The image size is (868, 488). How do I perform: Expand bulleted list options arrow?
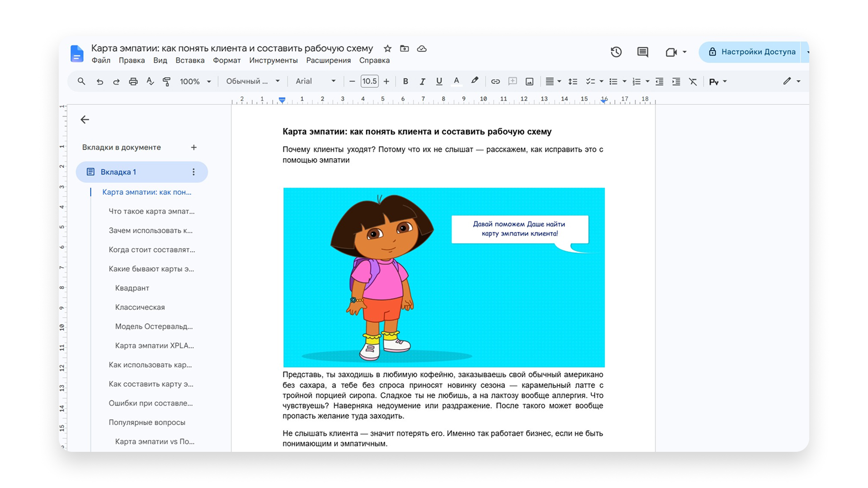pos(624,81)
